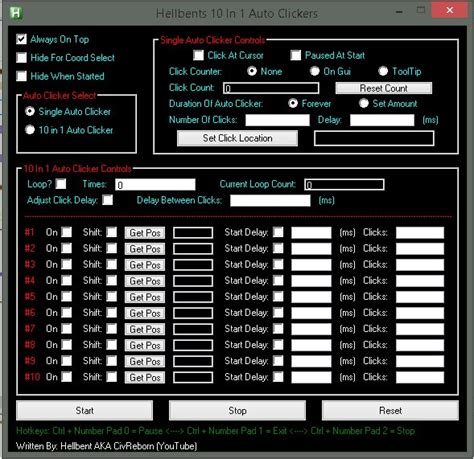Focus the loop Times input field

point(155,185)
